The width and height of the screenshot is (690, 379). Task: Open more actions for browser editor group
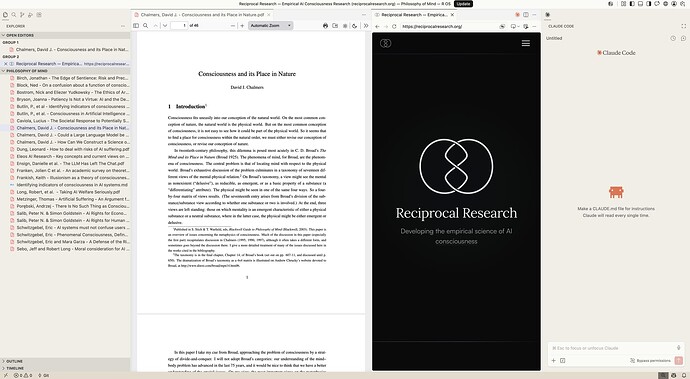[534, 15]
